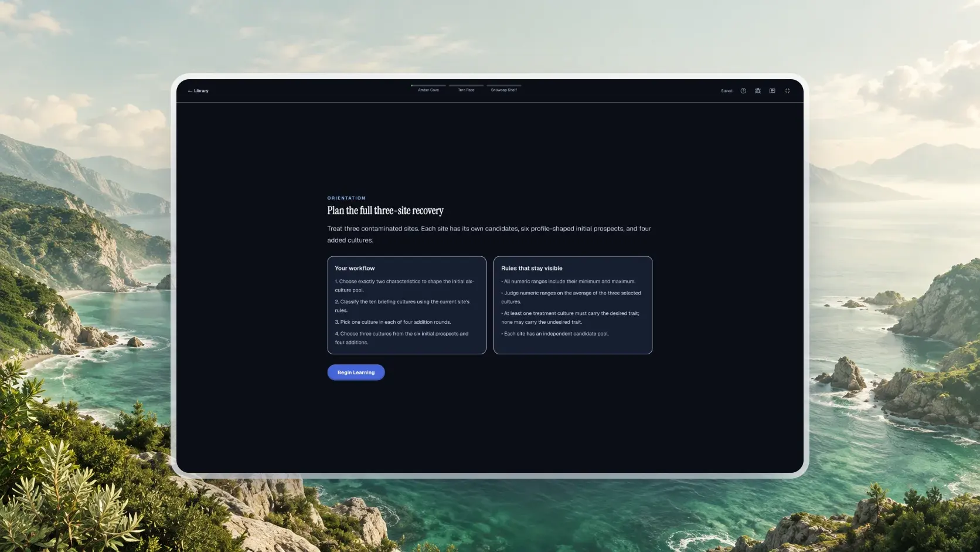The height and width of the screenshot is (552, 980).
Task: Open the bug report icon
Action: coord(758,91)
